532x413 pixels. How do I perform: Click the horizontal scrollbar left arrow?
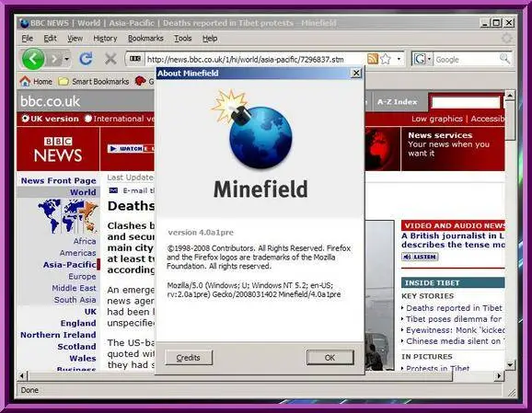pos(22,375)
